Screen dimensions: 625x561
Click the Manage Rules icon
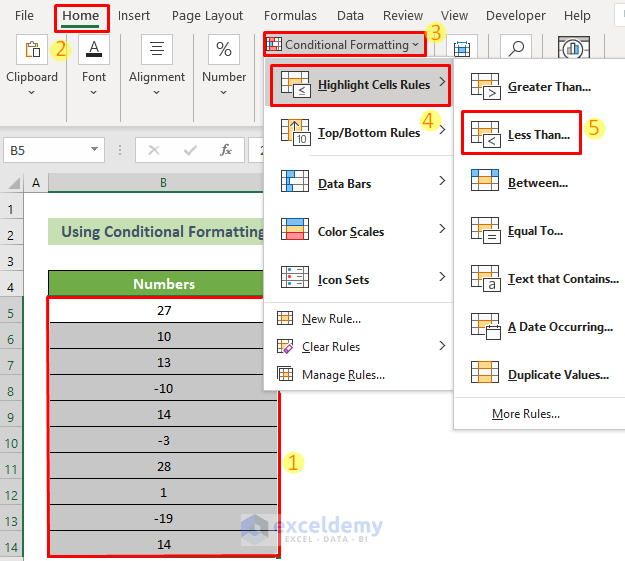pos(285,374)
